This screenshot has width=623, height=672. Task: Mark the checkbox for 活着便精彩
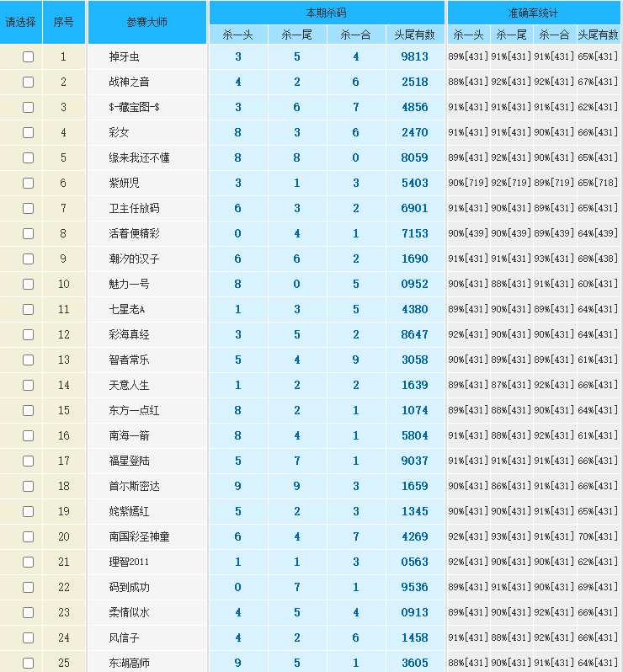coord(28,233)
